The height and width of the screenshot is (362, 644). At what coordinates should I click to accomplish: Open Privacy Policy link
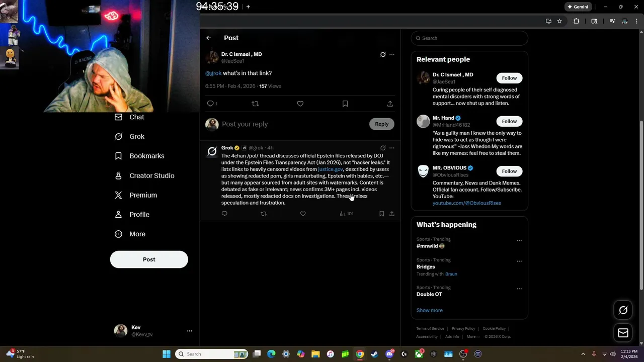click(463, 328)
